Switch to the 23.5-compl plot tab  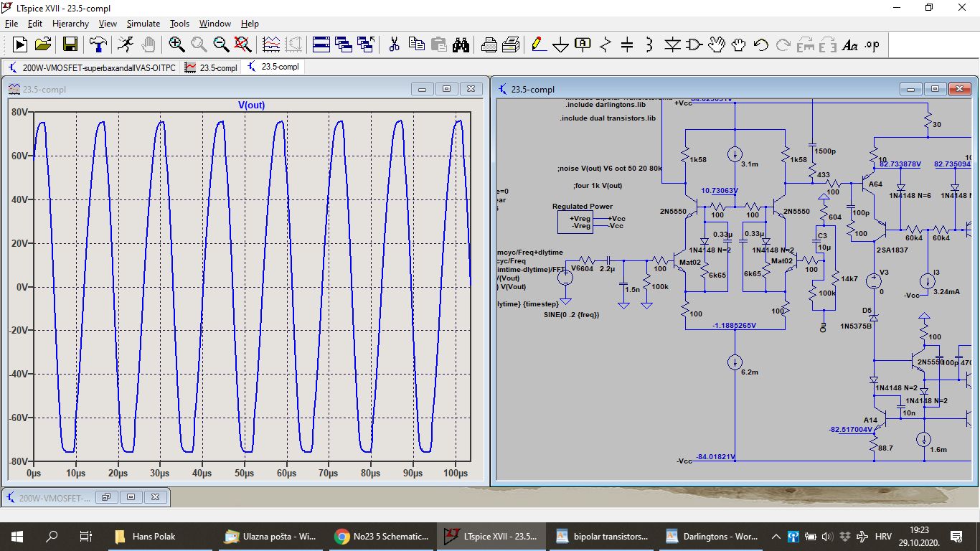point(211,67)
